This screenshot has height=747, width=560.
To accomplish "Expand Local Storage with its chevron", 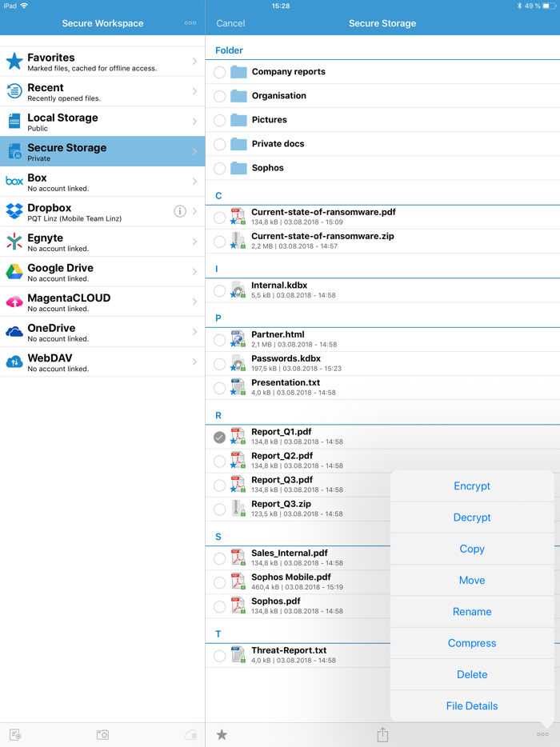I will (x=194, y=121).
